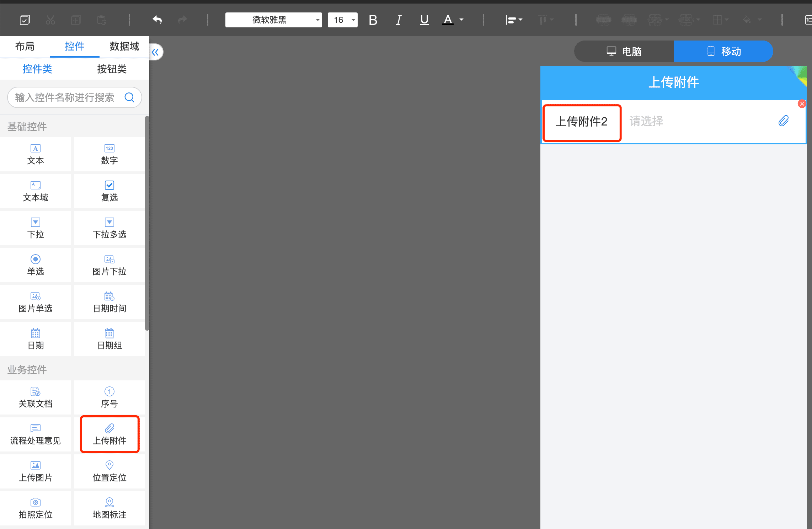Image resolution: width=812 pixels, height=529 pixels.
Task: Click the vertical alignment icon
Action: coord(543,20)
